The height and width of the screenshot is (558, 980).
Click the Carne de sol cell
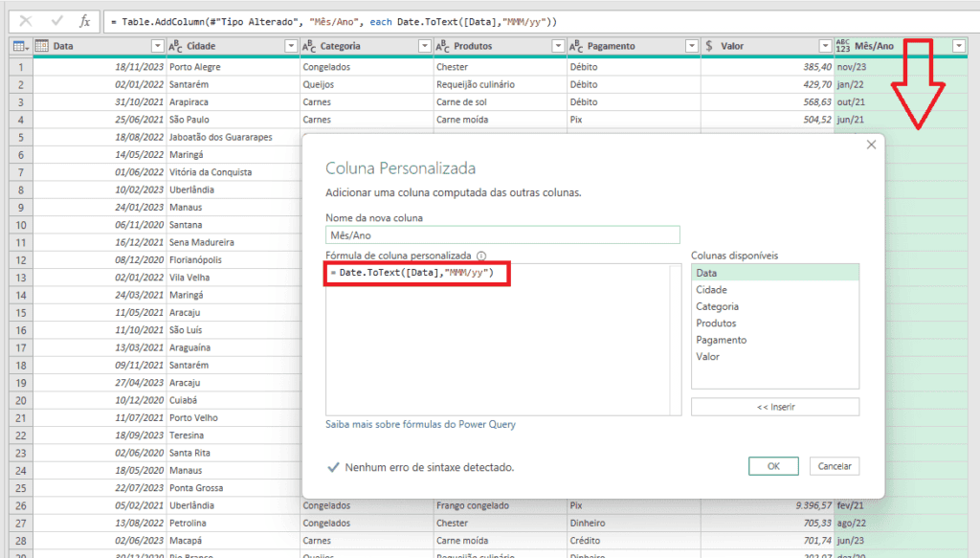501,101
